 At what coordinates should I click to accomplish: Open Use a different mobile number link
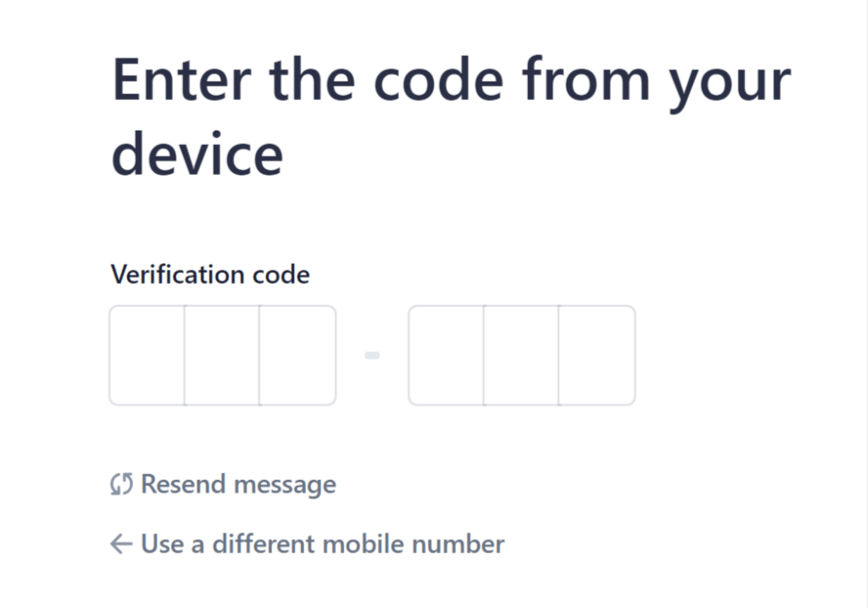pyautogui.click(x=323, y=544)
